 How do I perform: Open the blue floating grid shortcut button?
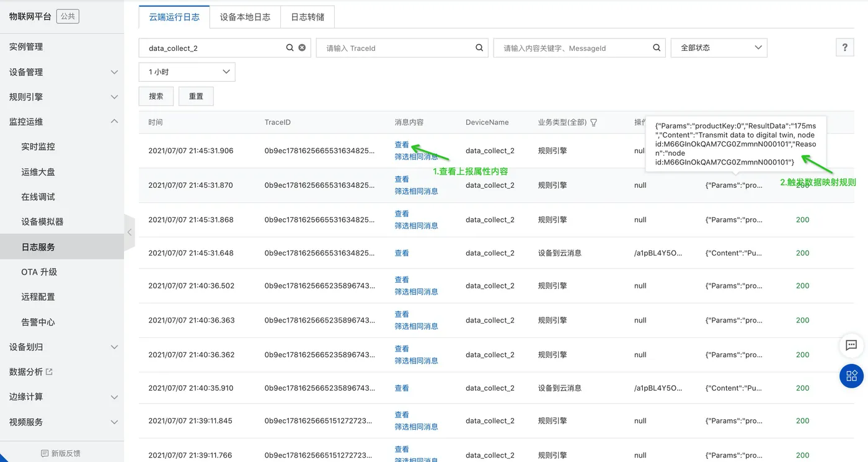(851, 376)
